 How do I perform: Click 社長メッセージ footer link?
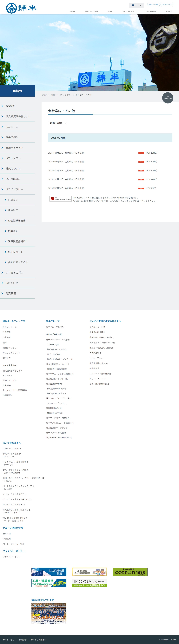(10, 327)
